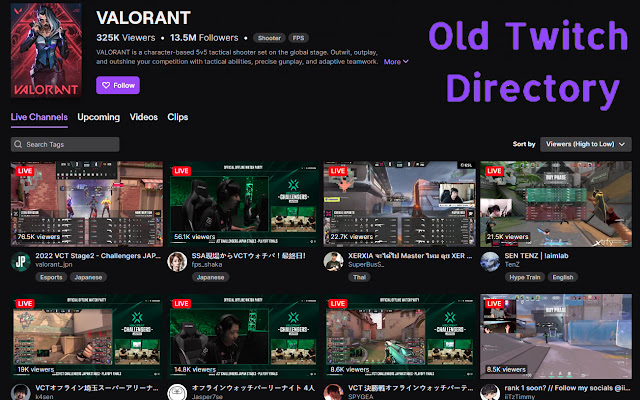Open the XERXIA Master stream title
This screenshot has width=640, height=400.
click(x=410, y=256)
